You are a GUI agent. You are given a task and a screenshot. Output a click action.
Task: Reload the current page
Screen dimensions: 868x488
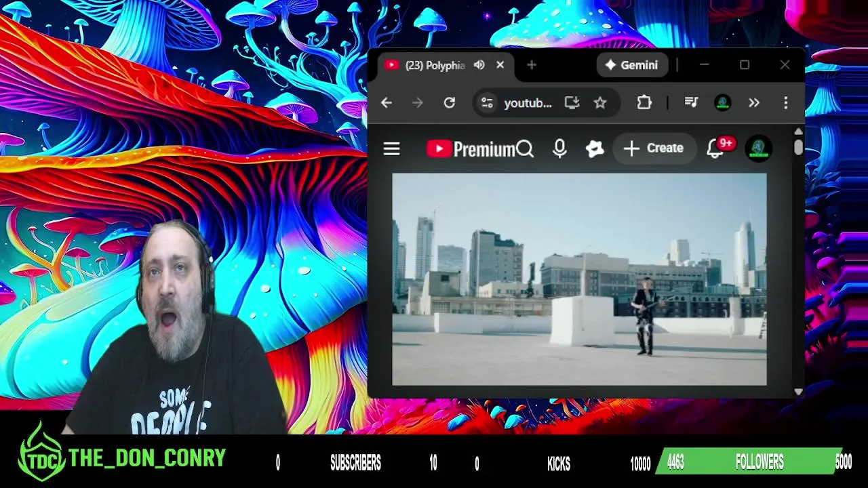pos(449,102)
